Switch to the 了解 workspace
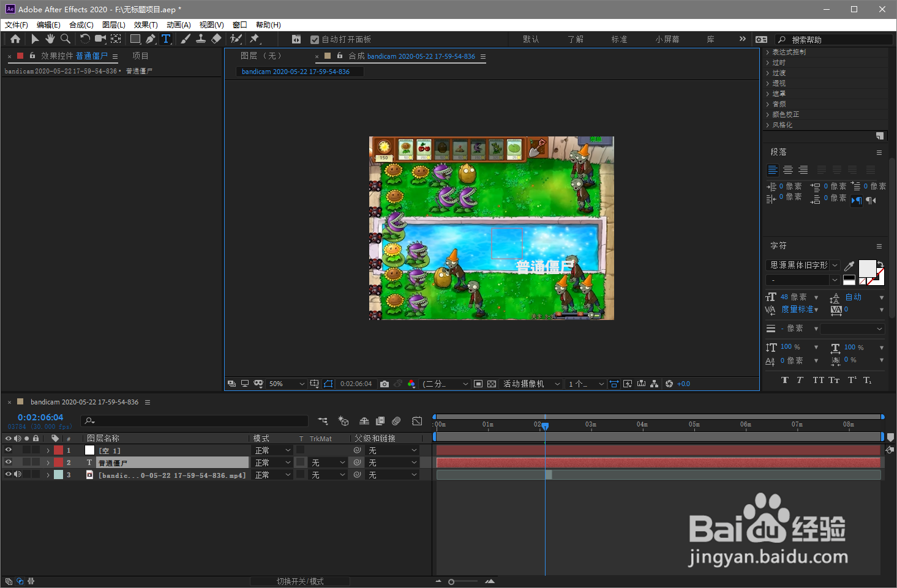 tap(576, 39)
